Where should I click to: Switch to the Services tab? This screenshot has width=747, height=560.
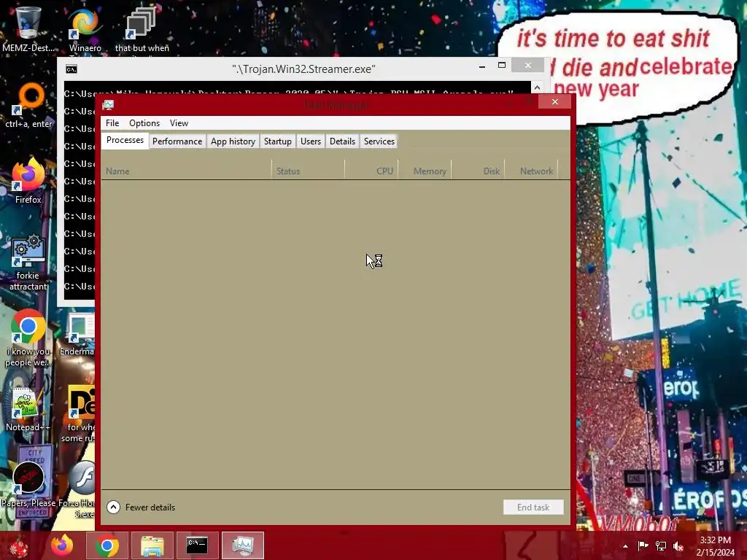pos(379,141)
